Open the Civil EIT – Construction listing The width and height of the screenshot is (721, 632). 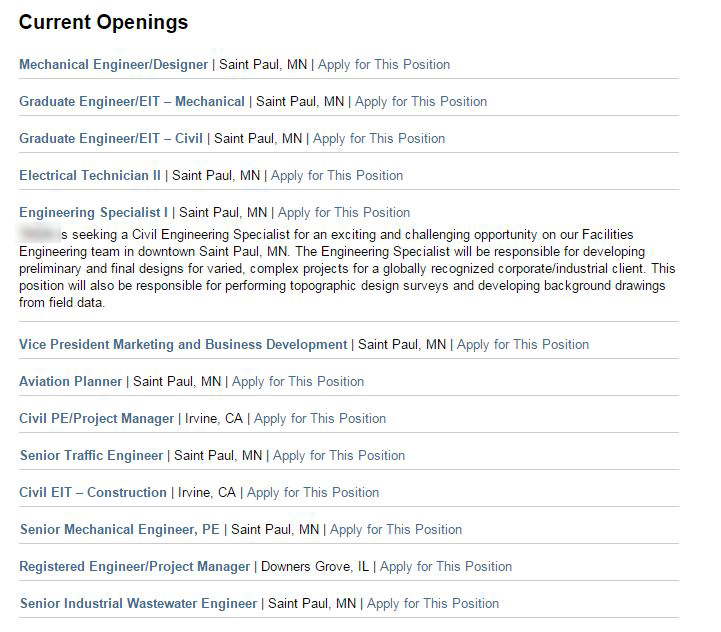[93, 493]
